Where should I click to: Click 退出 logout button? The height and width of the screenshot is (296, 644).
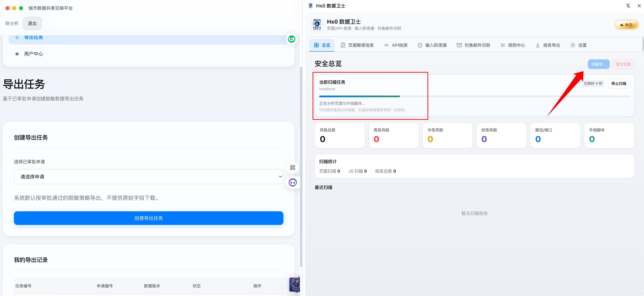click(x=32, y=23)
